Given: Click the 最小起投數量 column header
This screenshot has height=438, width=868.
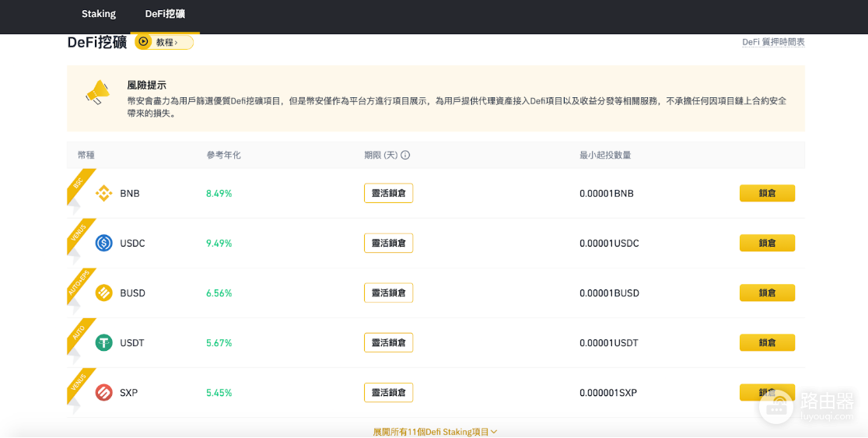Looking at the screenshot, I should [x=605, y=155].
